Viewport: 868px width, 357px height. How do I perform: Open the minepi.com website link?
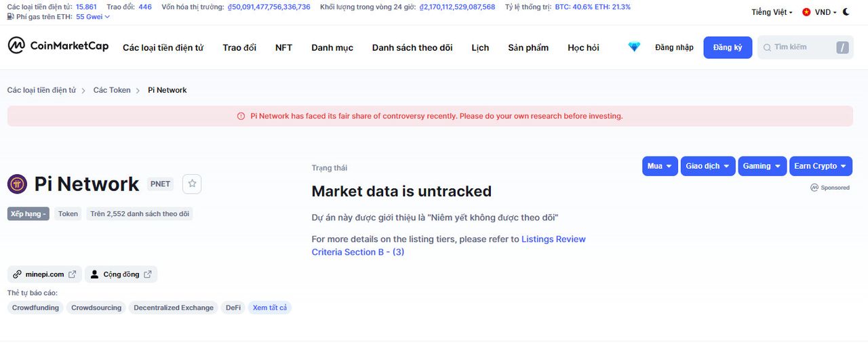[x=45, y=274]
